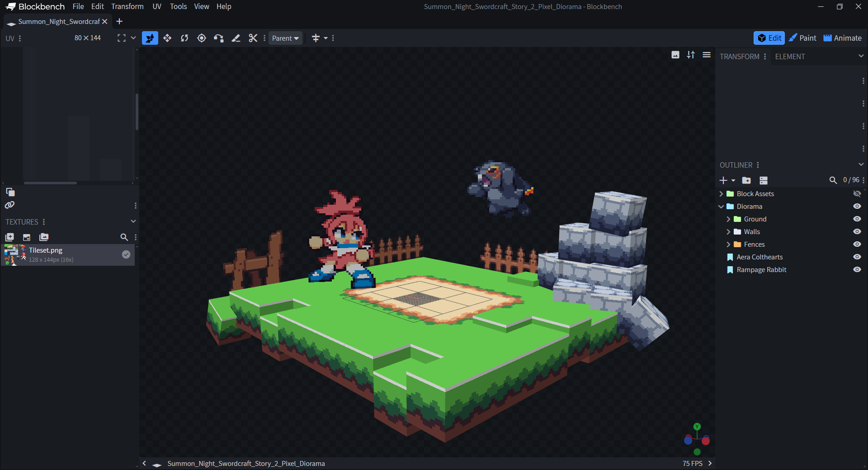The image size is (868, 470).
Task: Click the center-transform crosshair icon
Action: [x=316, y=38]
